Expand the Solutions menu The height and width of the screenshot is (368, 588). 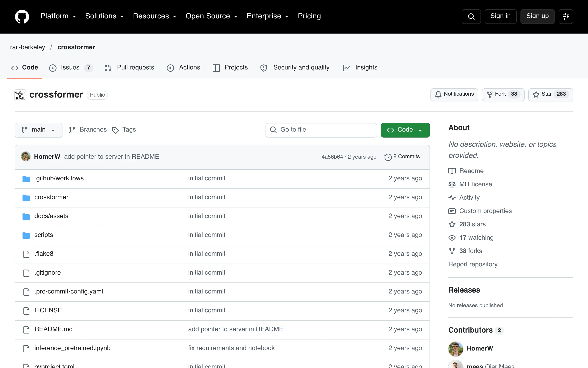[105, 16]
